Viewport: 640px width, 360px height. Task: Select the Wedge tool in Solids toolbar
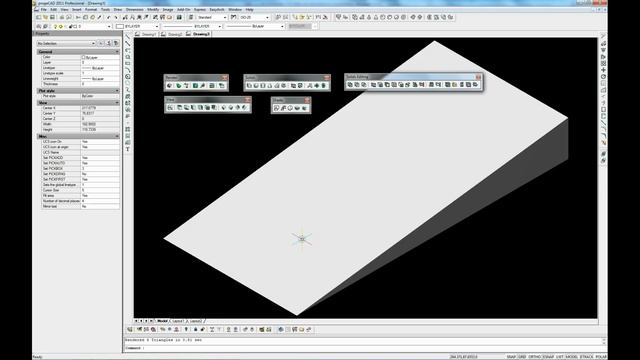click(277, 86)
